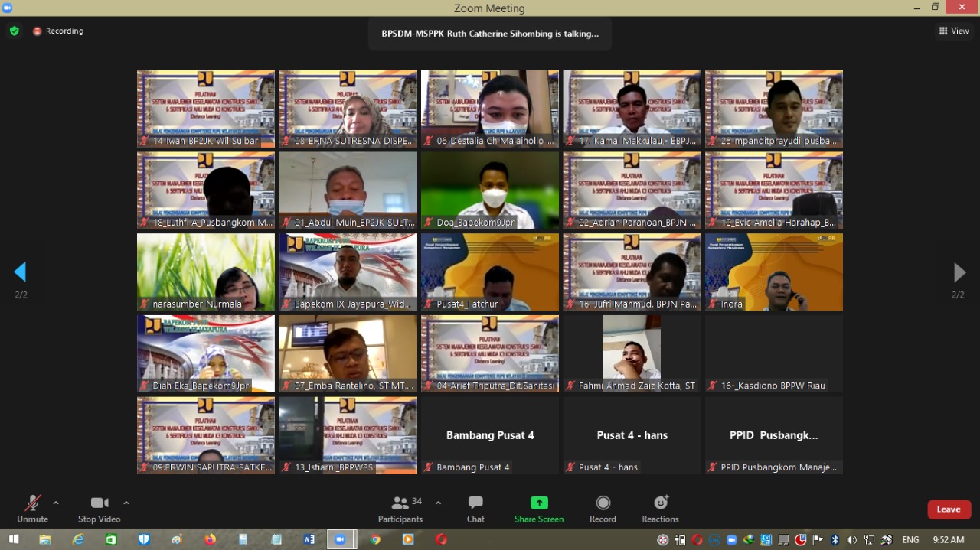
Task: Open Reactions menu
Action: 660,509
